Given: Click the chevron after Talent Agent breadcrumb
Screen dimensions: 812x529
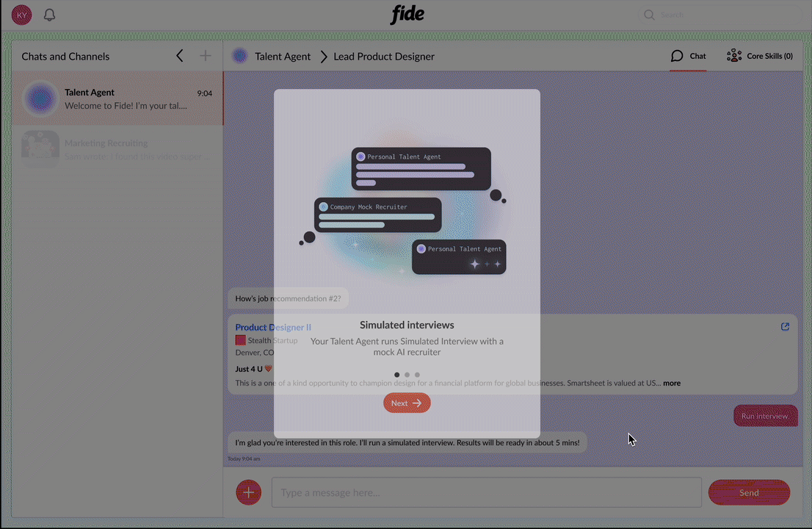Looking at the screenshot, I should point(324,56).
